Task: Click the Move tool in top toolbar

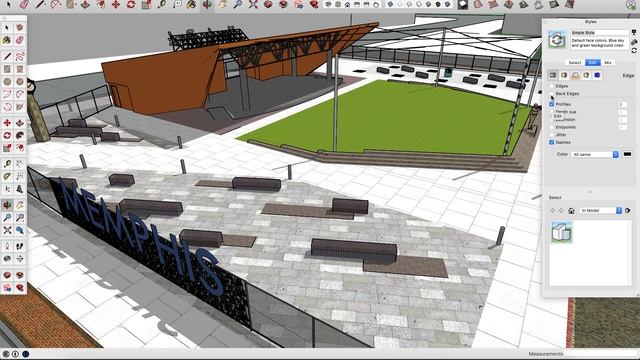Action: [x=116, y=4]
